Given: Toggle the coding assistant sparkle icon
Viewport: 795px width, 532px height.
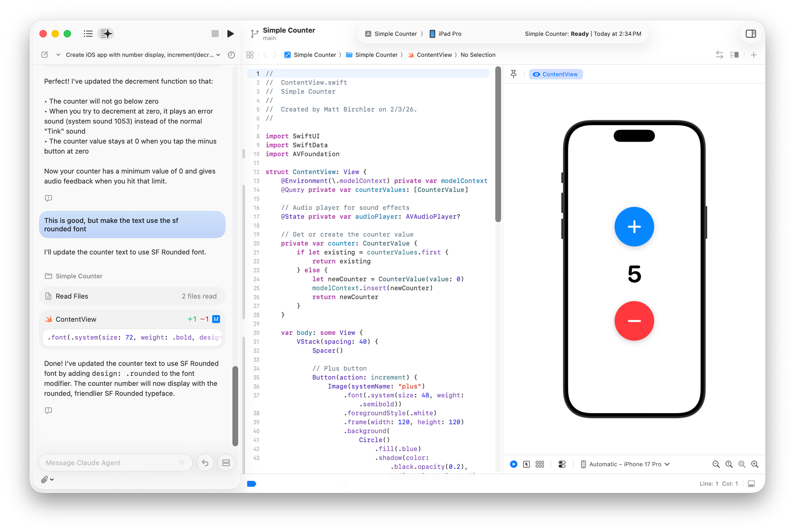Looking at the screenshot, I should click(106, 34).
